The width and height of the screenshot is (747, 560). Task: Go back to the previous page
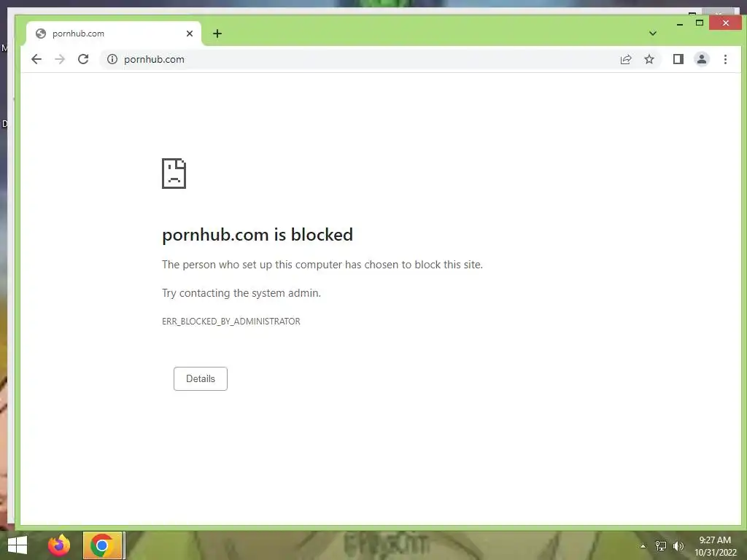[36, 59]
